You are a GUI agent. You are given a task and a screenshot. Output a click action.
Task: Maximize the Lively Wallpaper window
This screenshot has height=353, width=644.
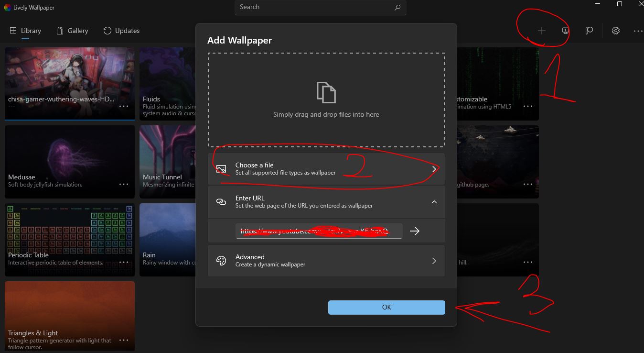point(620,4)
